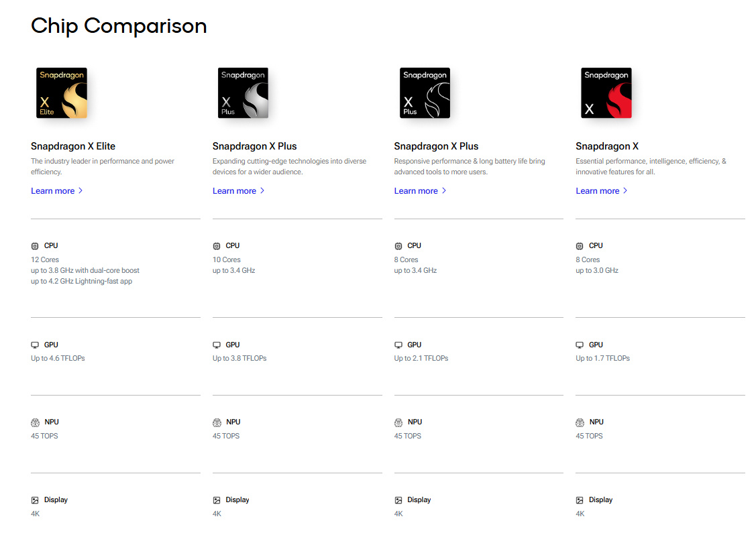Click the silver Snapdragon X Plus logo
756x533 pixels.
pyautogui.click(x=243, y=93)
